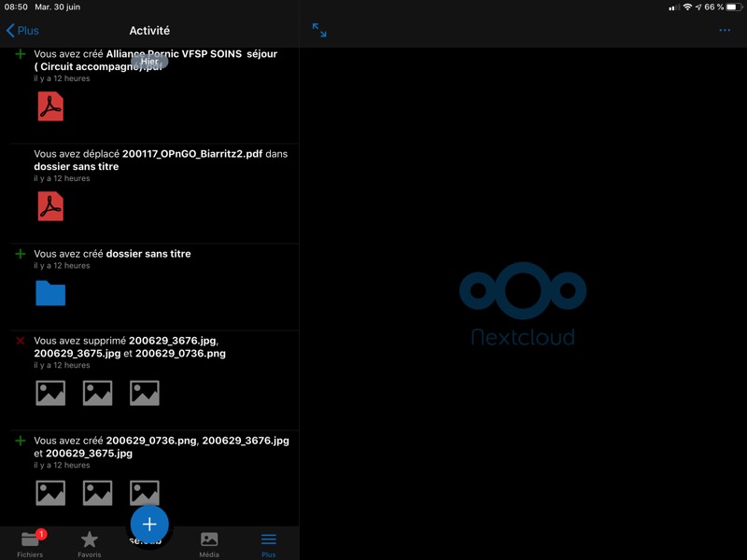747x560 pixels.
Task: Open the 200117_OPnGO_Biarritz2.pdf file icon
Action: tap(50, 206)
